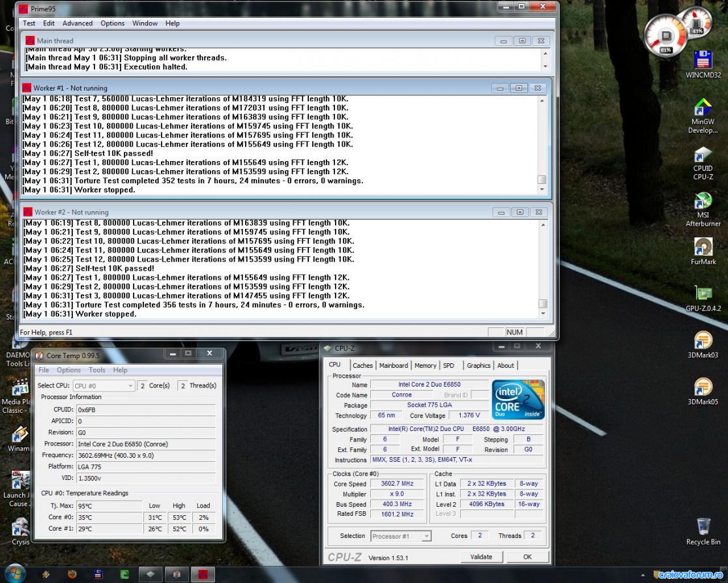This screenshot has height=583, width=728.
Task: Switch to the Graphics tab in CPU-Z
Action: coord(478,366)
